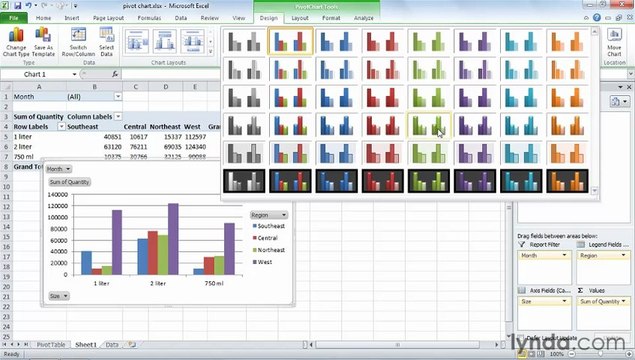Viewport: 635px width, 360px height.
Task: Switch to the Formulas tab
Action: coord(149,18)
